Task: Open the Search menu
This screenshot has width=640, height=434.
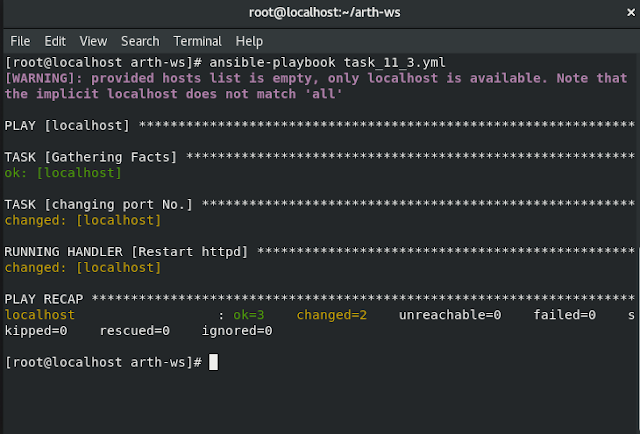Action: pos(140,41)
